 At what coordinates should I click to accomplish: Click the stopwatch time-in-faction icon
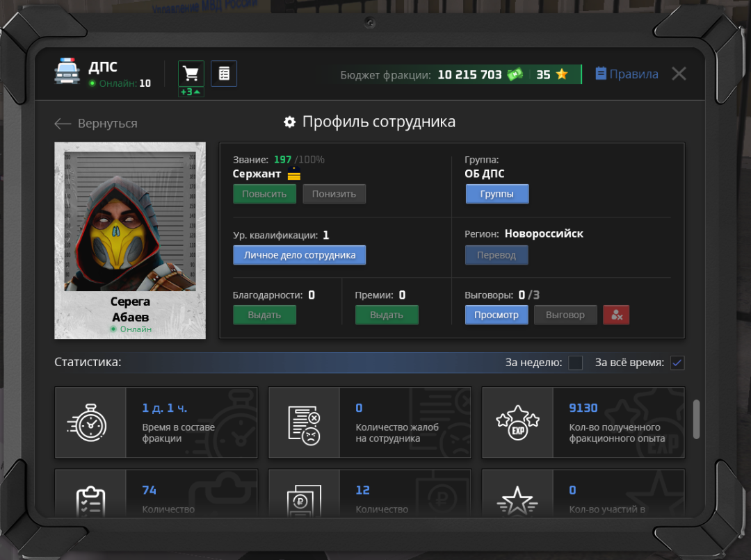pyautogui.click(x=87, y=423)
